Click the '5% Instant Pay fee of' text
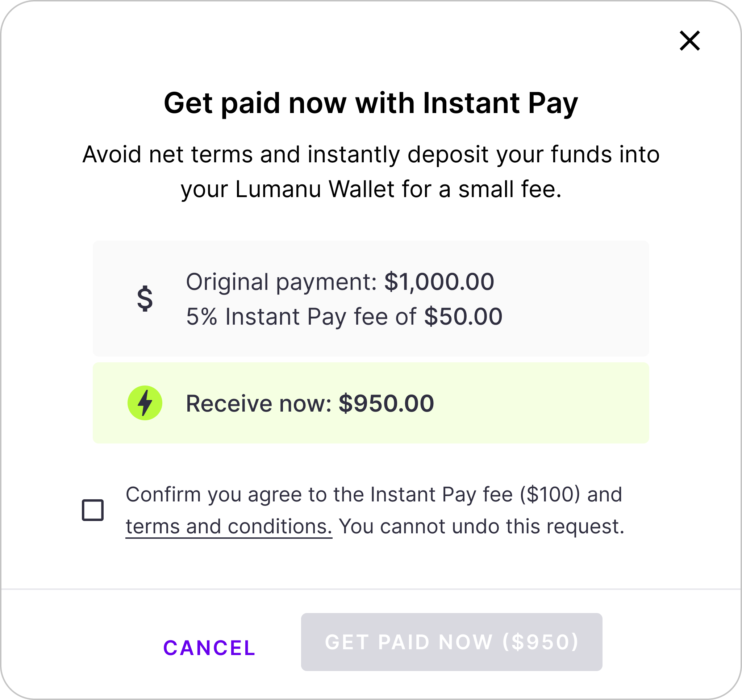Image resolution: width=742 pixels, height=700 pixels. click(301, 317)
